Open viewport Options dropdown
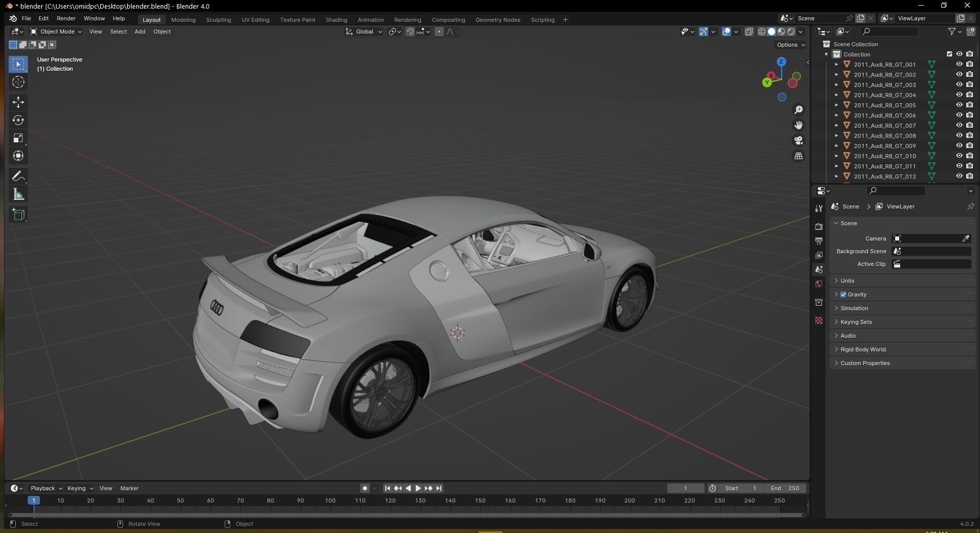 pyautogui.click(x=790, y=45)
